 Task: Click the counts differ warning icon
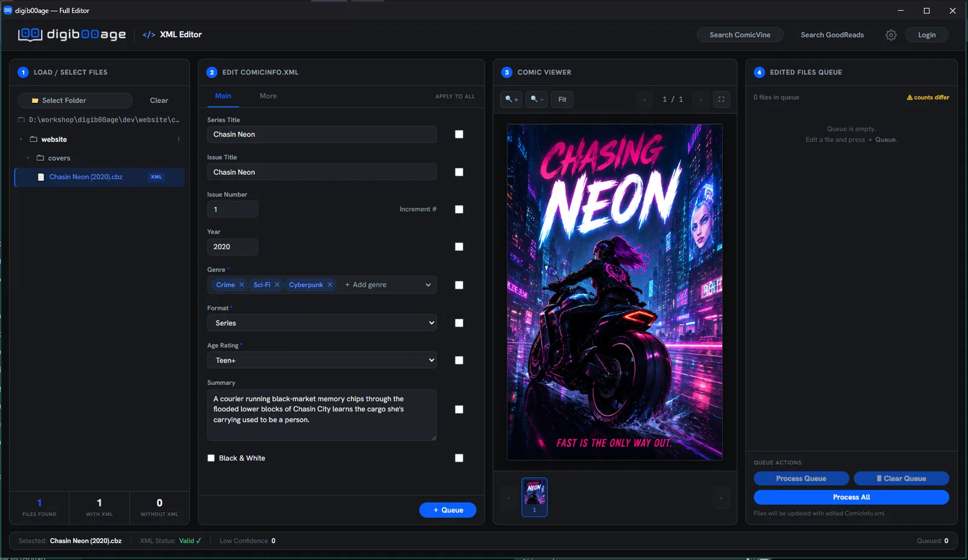click(x=909, y=97)
